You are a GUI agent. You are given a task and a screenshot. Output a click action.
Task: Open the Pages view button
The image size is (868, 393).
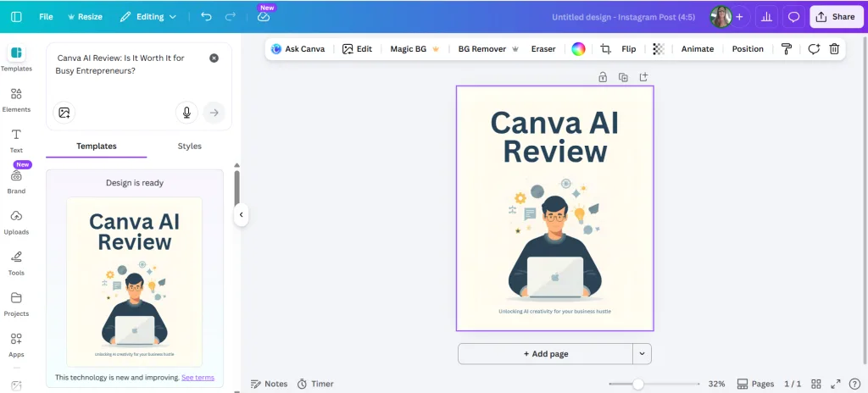click(755, 384)
